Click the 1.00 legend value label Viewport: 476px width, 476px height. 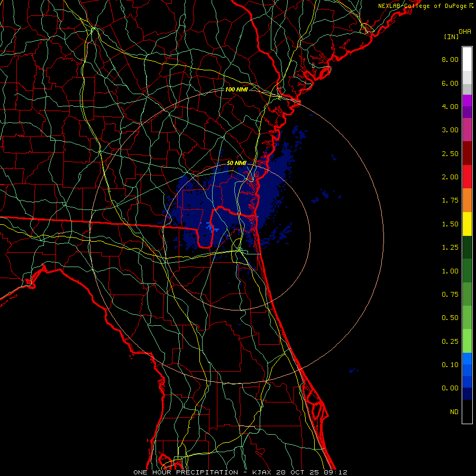[450, 271]
